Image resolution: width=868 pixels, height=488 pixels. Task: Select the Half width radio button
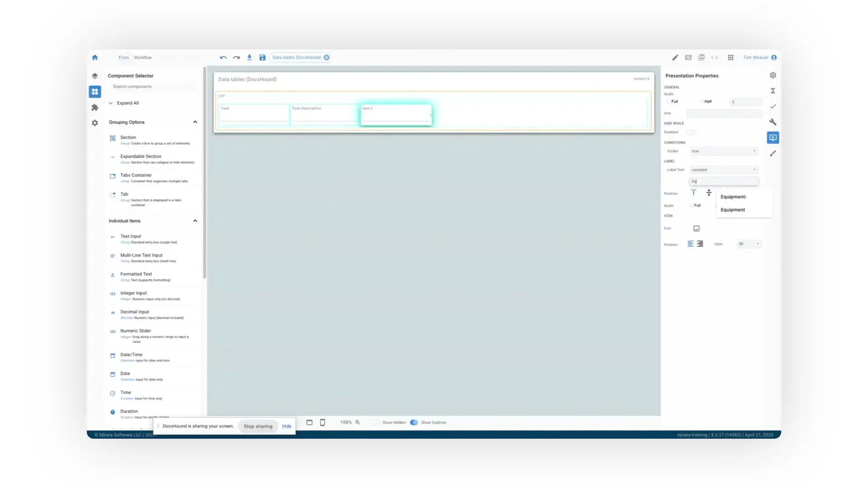pyautogui.click(x=701, y=101)
